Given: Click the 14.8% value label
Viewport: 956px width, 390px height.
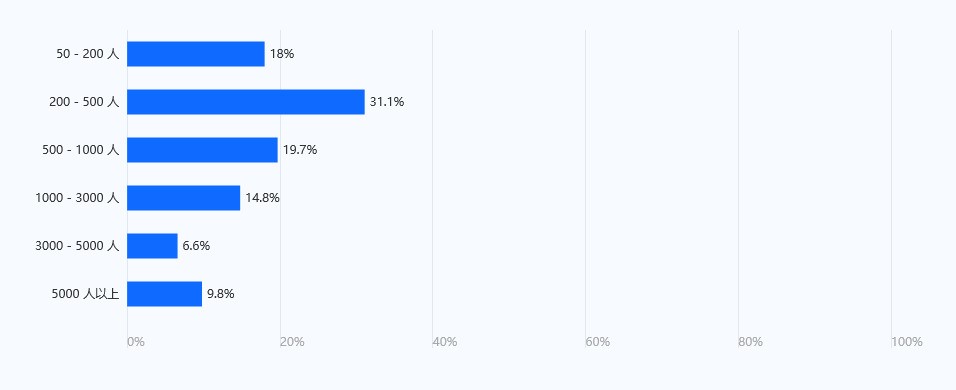Looking at the screenshot, I should (x=263, y=198).
